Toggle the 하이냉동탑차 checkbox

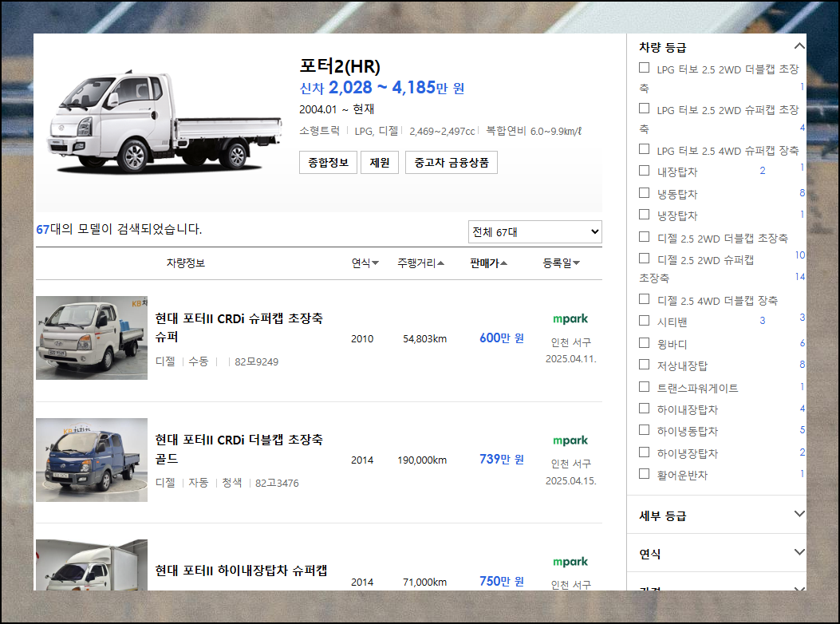click(645, 430)
